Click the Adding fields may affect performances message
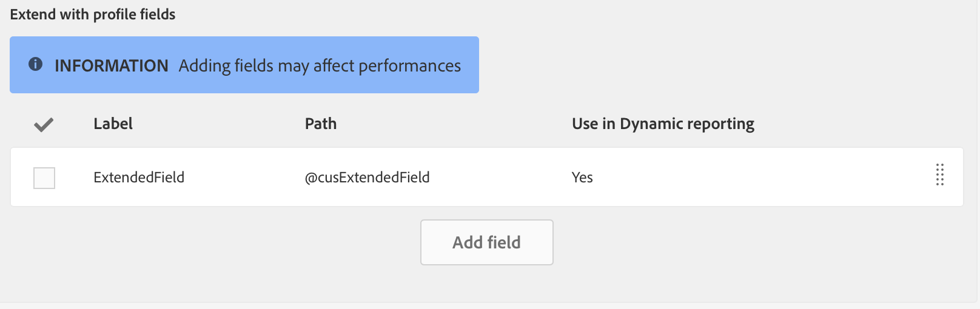The image size is (980, 309). (320, 65)
